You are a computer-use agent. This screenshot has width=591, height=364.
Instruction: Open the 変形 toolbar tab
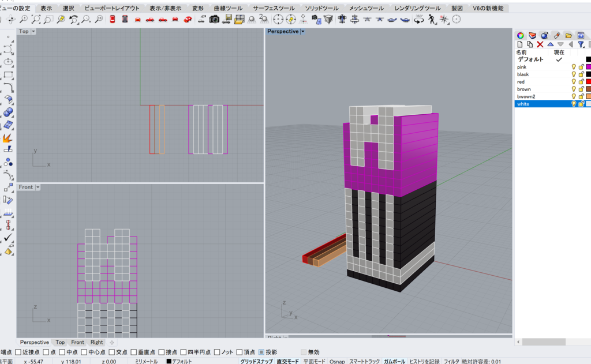click(x=198, y=8)
